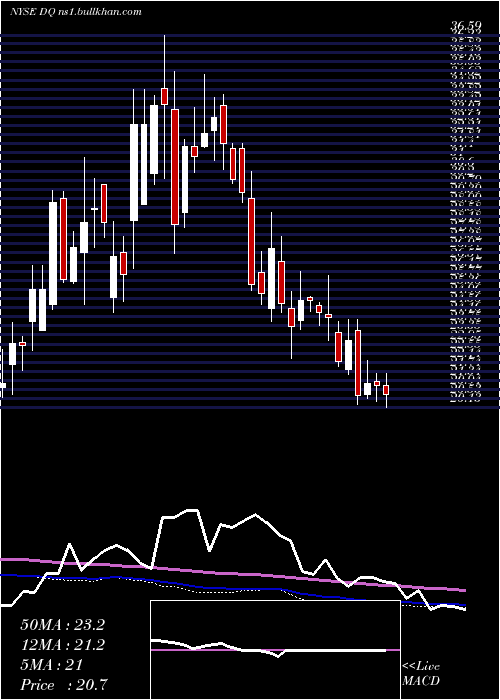
Task: Open the MACD inset chart panel
Action: coord(275,650)
